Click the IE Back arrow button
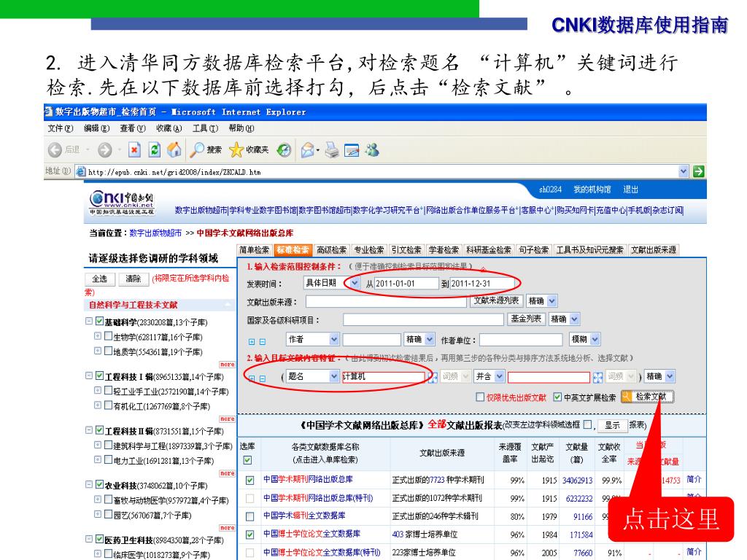 (x=55, y=150)
